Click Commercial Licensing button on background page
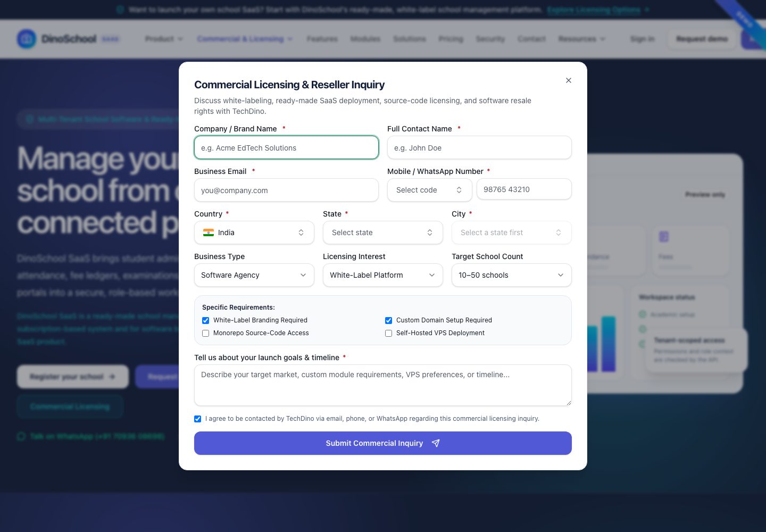The width and height of the screenshot is (766, 532). (70, 406)
